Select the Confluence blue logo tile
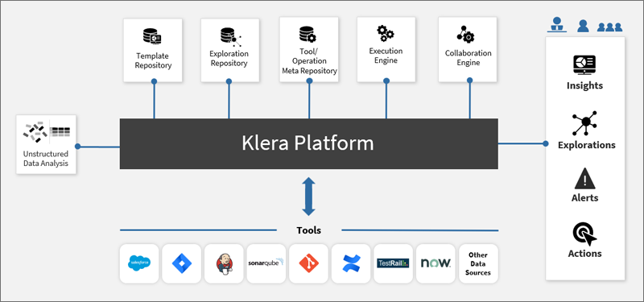644x302 pixels. point(351,263)
